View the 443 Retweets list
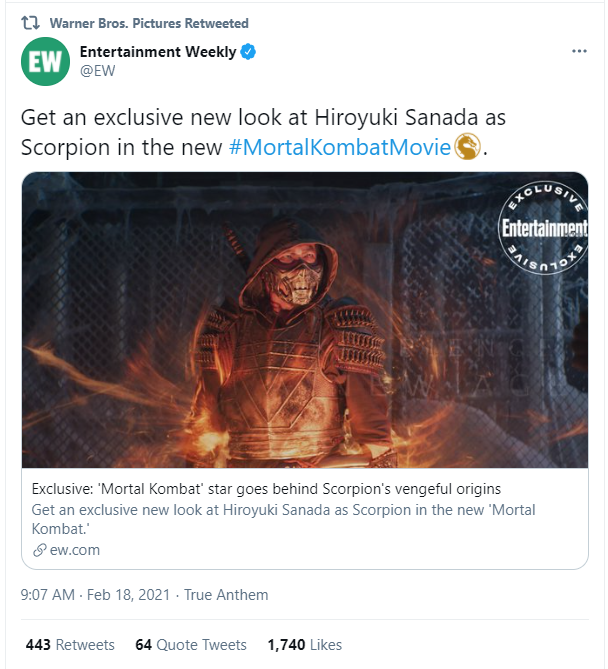 click(70, 645)
